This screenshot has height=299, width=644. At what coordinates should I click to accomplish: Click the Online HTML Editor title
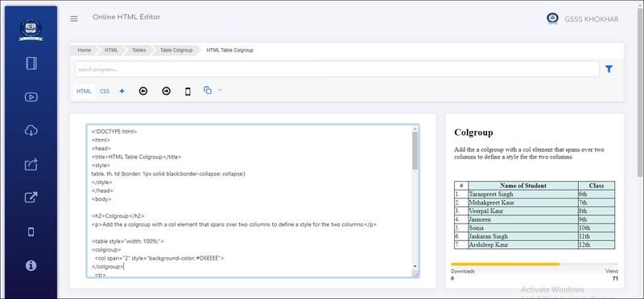(126, 17)
